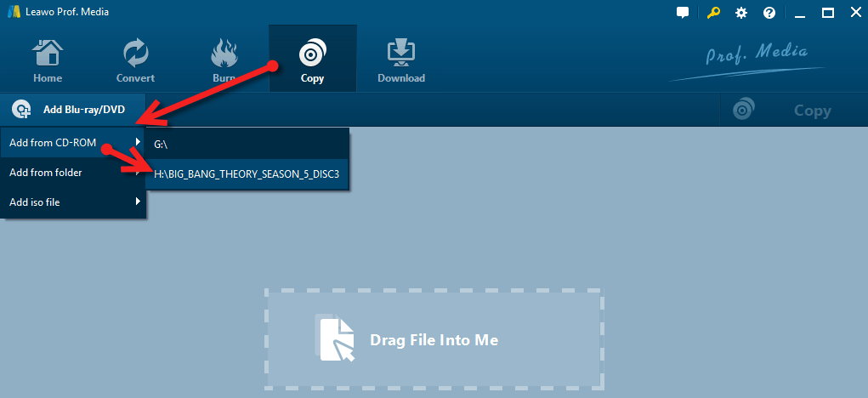
Task: Expand the Add iso file submenu arrow
Action: pyautogui.click(x=138, y=202)
